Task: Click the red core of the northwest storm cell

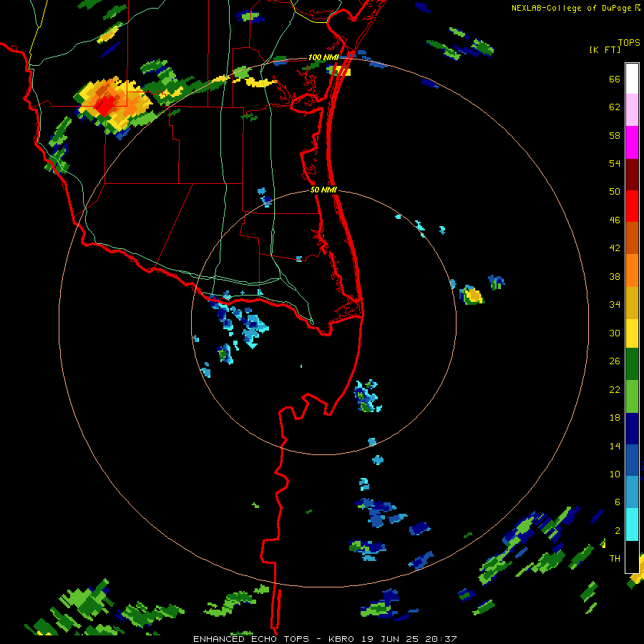Action: [105, 106]
